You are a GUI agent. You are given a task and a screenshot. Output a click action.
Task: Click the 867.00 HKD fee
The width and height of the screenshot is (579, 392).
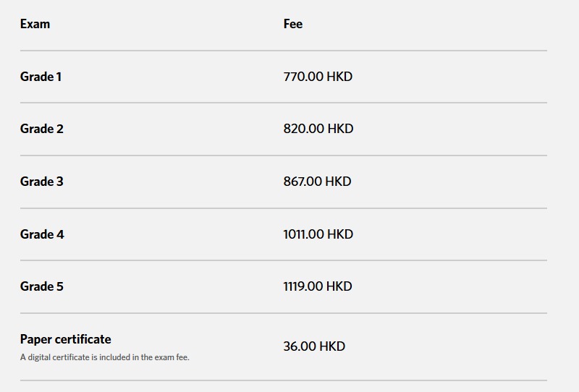pos(317,182)
